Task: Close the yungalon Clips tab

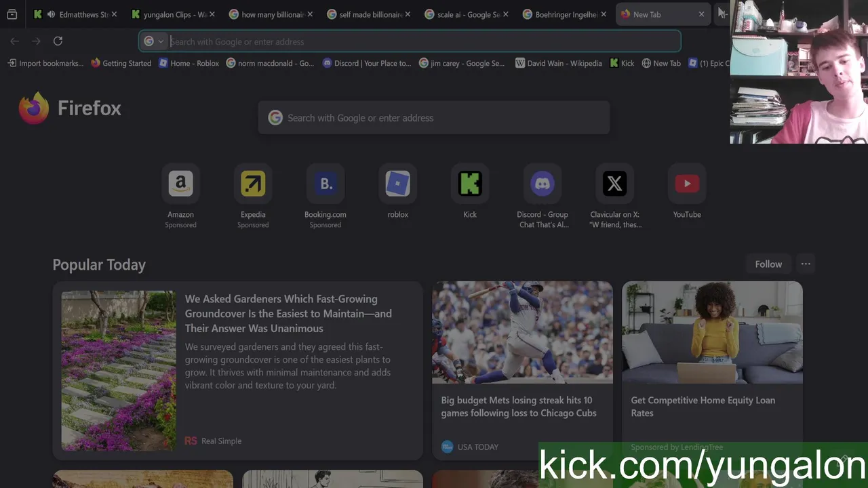Action: pos(212,14)
